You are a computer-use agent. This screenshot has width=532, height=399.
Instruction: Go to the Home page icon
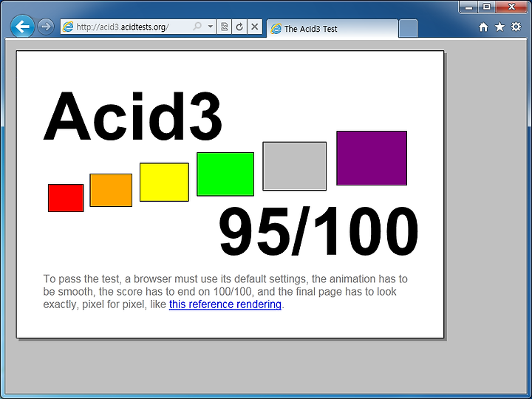[483, 27]
